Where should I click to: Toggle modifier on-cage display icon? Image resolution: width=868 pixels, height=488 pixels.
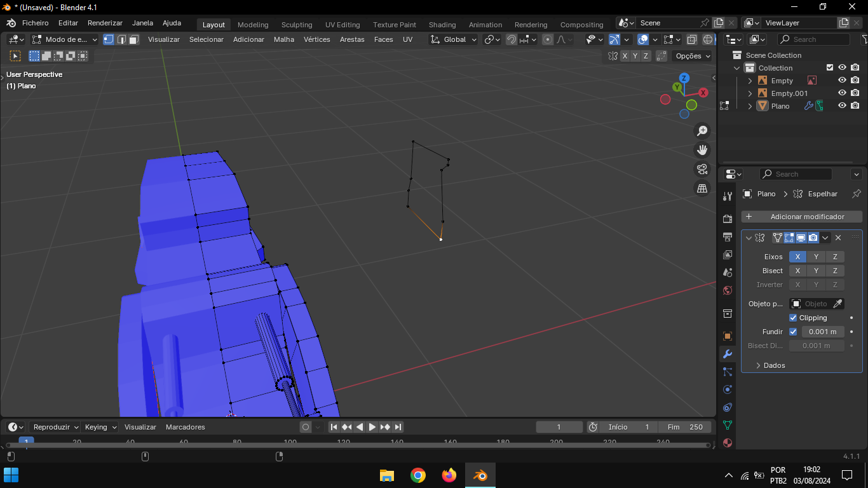(x=777, y=238)
